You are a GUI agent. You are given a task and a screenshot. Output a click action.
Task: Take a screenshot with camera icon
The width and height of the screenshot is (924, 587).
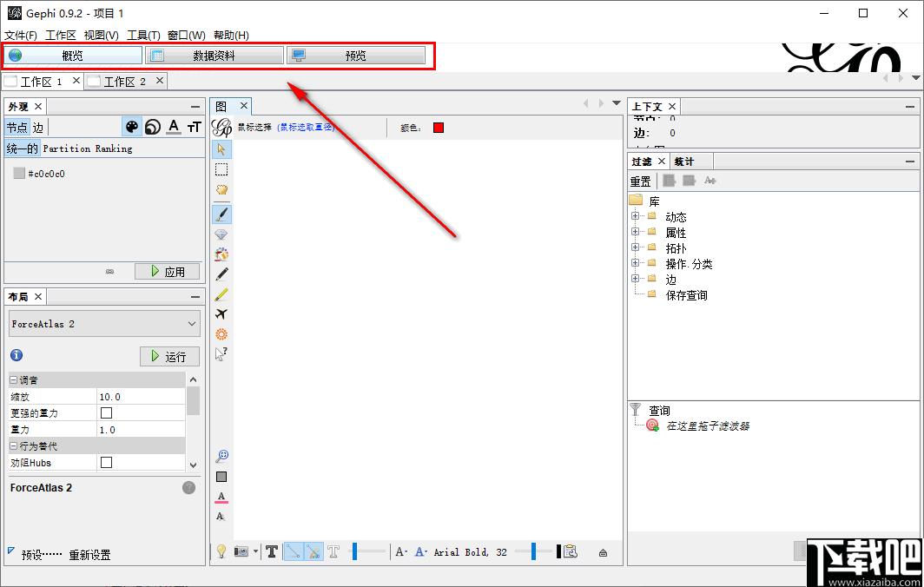241,551
